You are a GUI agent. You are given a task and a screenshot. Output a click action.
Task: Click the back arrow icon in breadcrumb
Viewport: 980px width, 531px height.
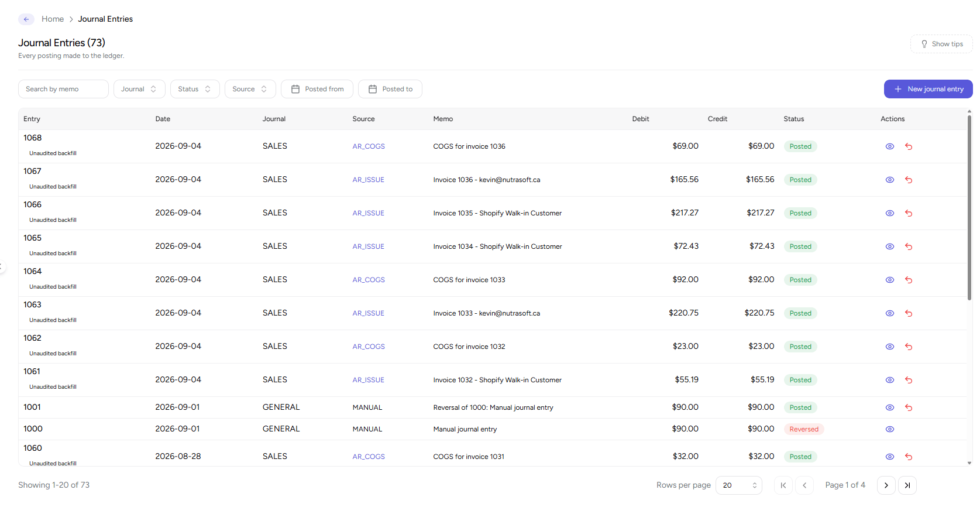coord(26,19)
